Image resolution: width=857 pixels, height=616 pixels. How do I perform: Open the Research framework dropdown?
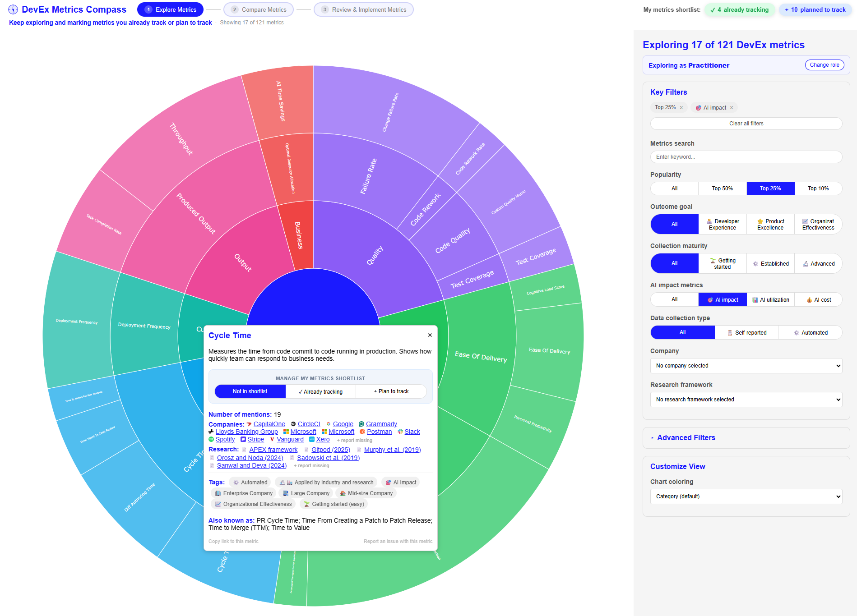tap(746, 400)
